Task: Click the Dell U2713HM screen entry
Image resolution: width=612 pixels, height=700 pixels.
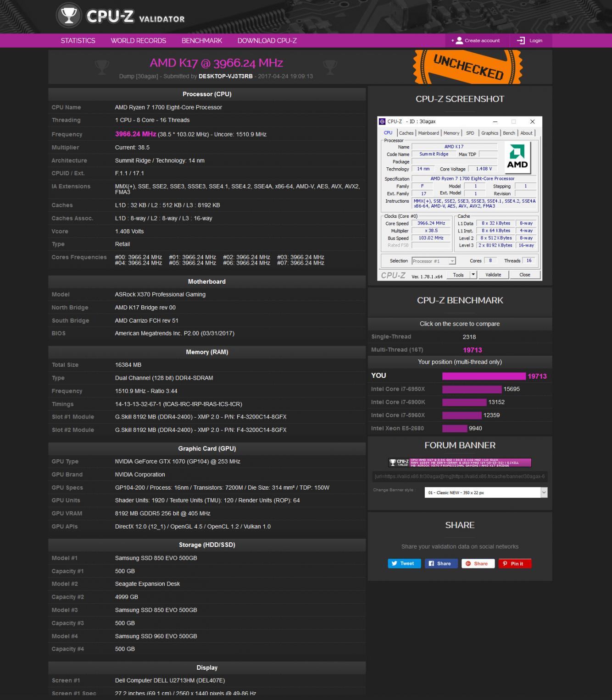Action: (x=170, y=680)
